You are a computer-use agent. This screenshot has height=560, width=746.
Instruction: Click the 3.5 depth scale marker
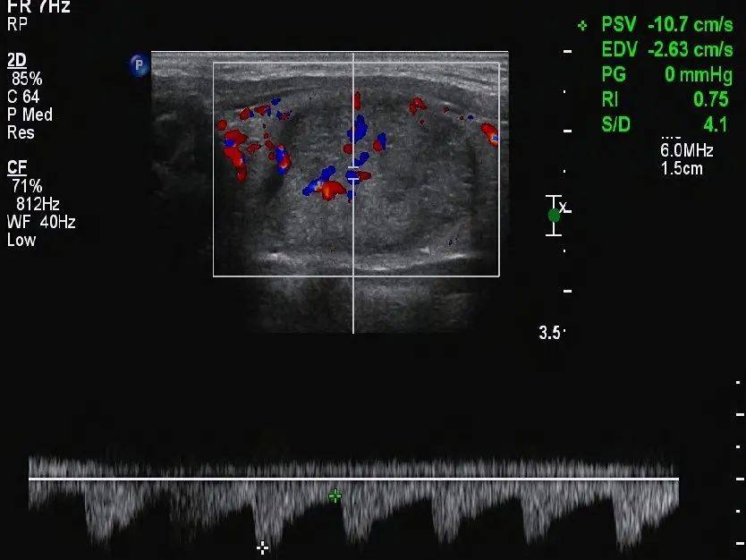click(x=549, y=333)
